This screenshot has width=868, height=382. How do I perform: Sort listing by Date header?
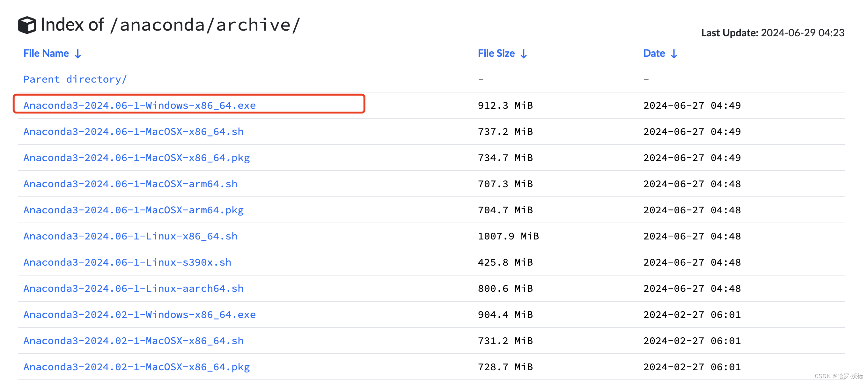(654, 53)
